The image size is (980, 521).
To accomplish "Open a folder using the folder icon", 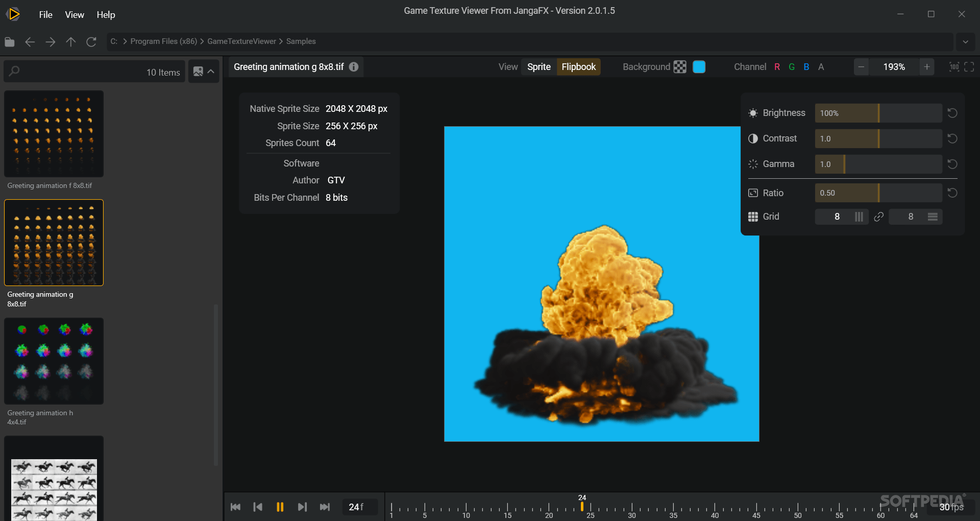I will (9, 42).
